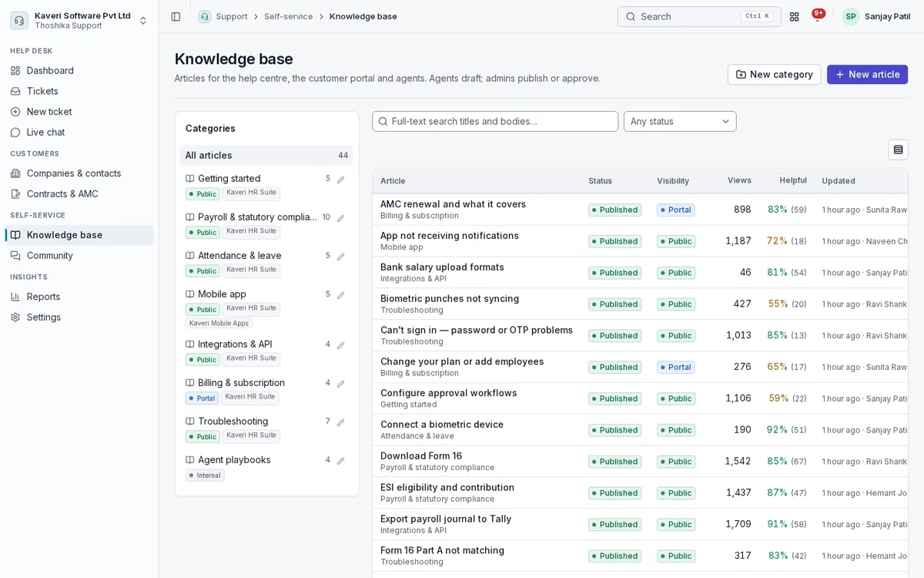The image size is (924, 578).
Task: Click the table view layout icon
Action: (898, 150)
